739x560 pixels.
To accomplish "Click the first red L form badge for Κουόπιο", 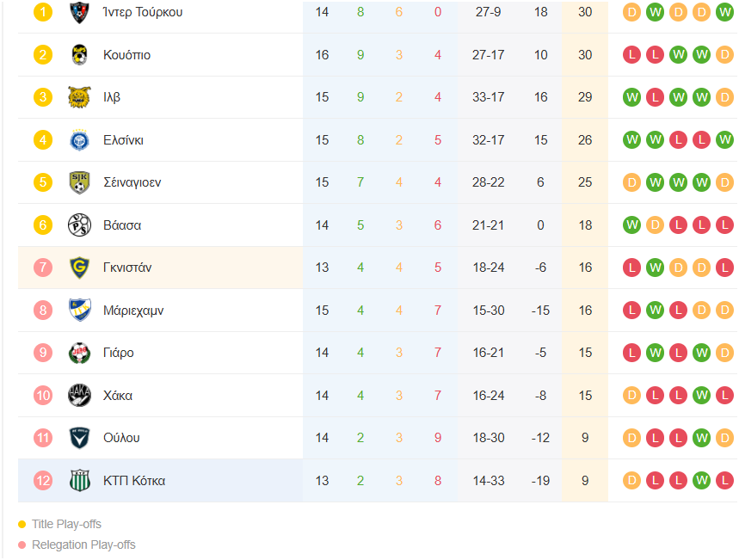I will pyautogui.click(x=631, y=55).
